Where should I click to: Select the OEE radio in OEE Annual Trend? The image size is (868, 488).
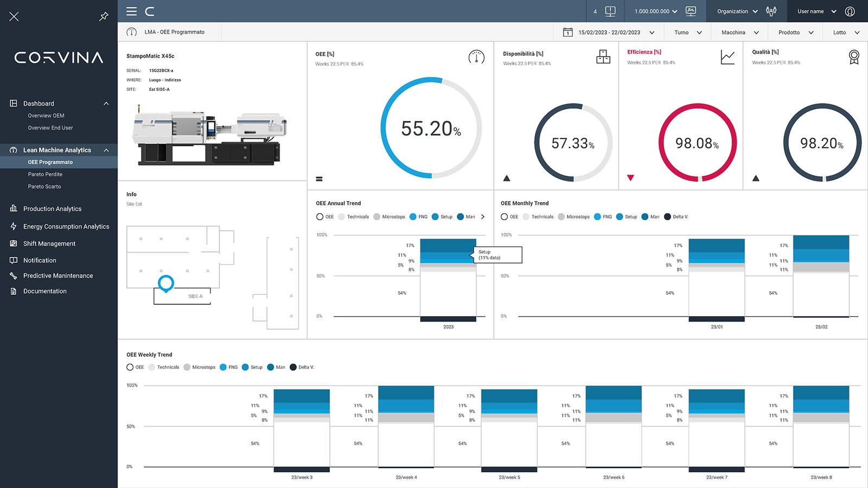pyautogui.click(x=320, y=216)
